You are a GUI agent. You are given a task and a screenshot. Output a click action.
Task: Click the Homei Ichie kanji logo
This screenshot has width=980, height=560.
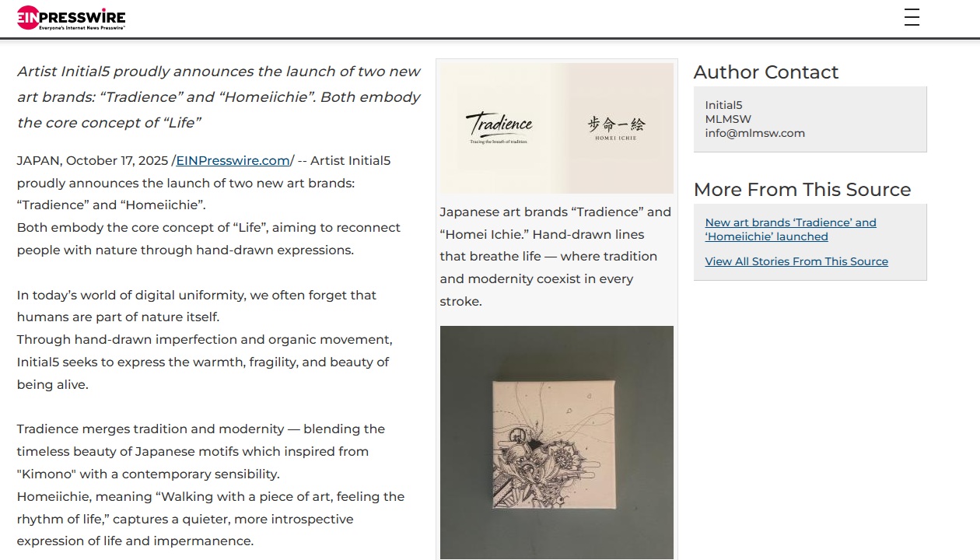tap(616, 128)
